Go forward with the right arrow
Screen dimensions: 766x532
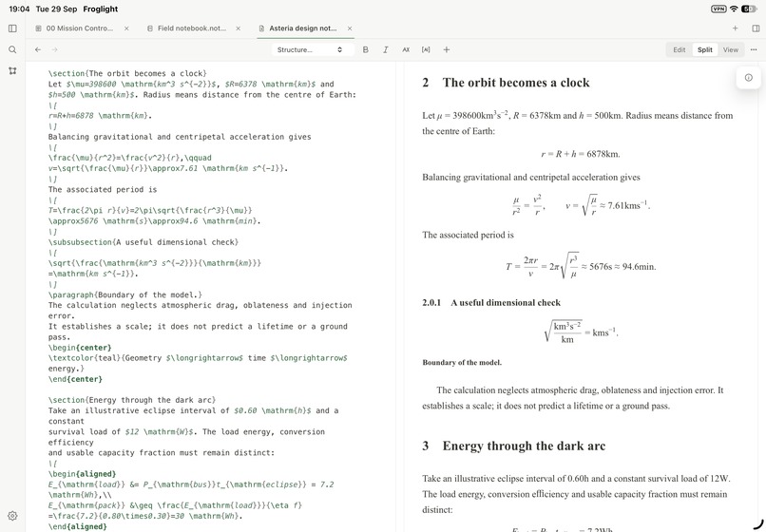(x=55, y=49)
